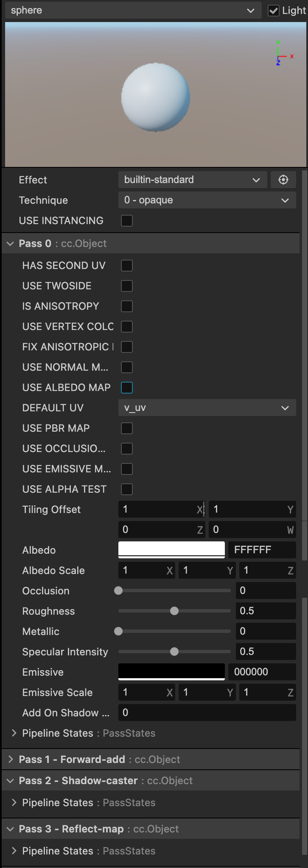Open the Technique opaque dropdown
The width and height of the screenshot is (308, 868).
click(207, 200)
